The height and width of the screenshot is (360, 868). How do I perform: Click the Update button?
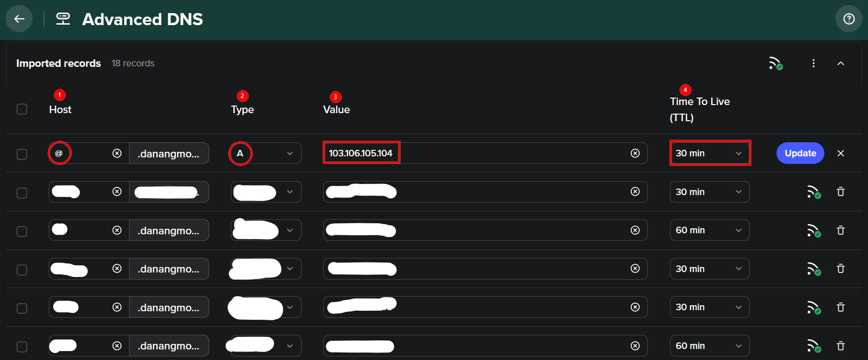pos(800,153)
